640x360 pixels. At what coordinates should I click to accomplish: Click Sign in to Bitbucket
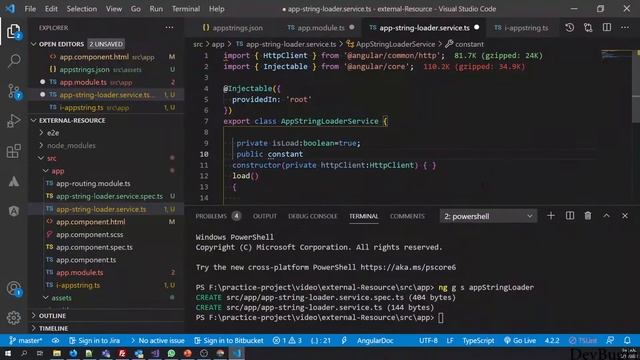(229, 340)
